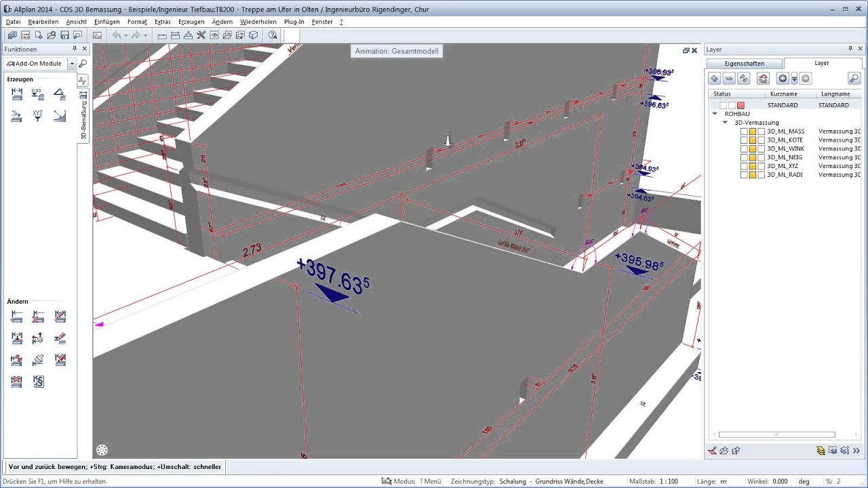Collapse the 3D-Vermassung layer subgroup
The image size is (868, 488).
725,123
